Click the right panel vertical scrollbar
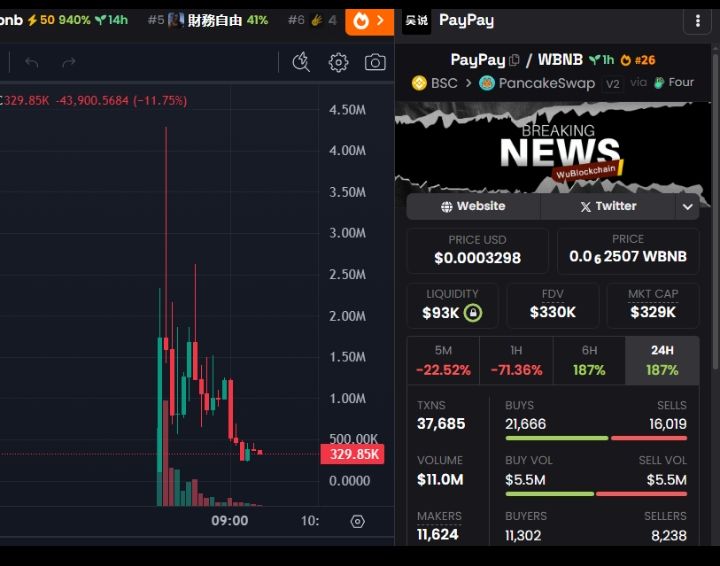This screenshot has width=720, height=566. coord(715,207)
